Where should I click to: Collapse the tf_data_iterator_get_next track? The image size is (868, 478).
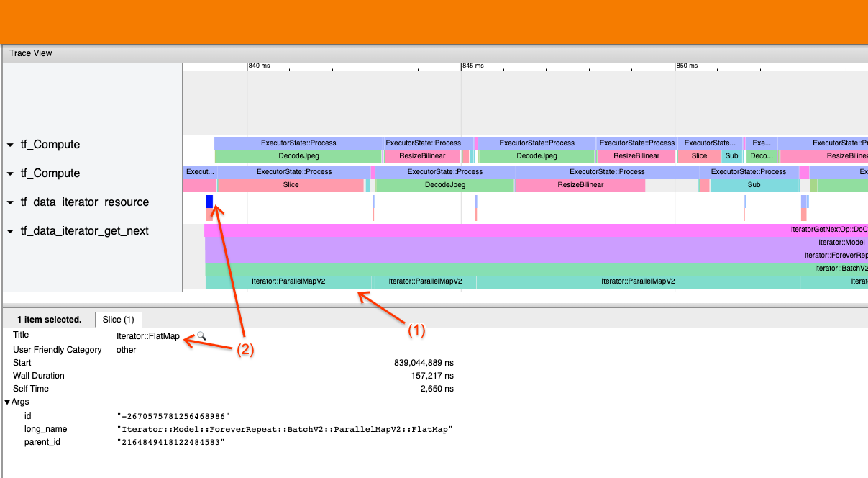click(10, 231)
